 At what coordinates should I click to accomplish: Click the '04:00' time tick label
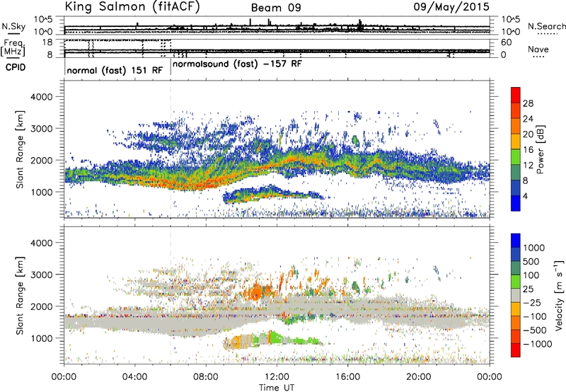pos(134,377)
